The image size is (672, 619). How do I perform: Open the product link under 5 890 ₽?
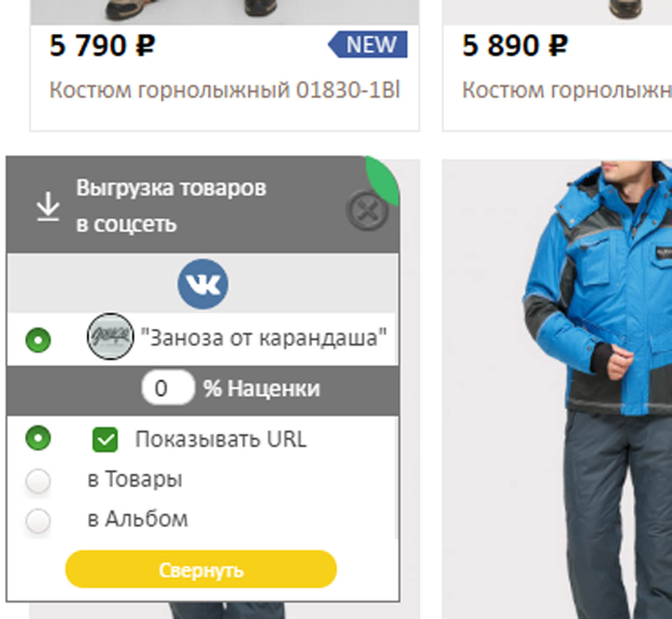pos(567,90)
